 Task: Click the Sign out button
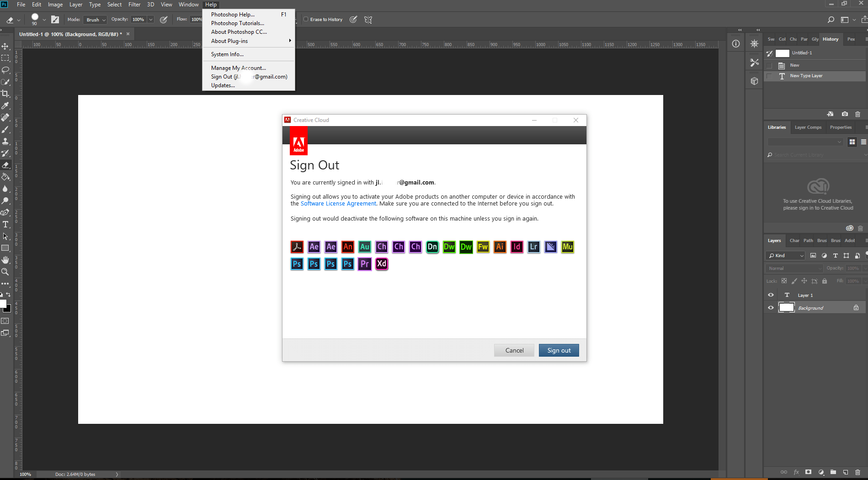[x=559, y=350]
